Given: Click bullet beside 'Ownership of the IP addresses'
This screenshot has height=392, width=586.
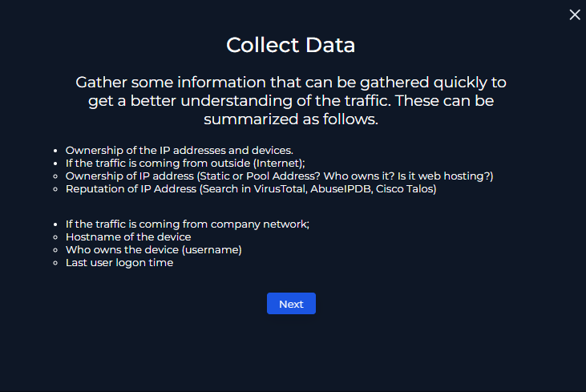Looking at the screenshot, I should pos(55,151).
